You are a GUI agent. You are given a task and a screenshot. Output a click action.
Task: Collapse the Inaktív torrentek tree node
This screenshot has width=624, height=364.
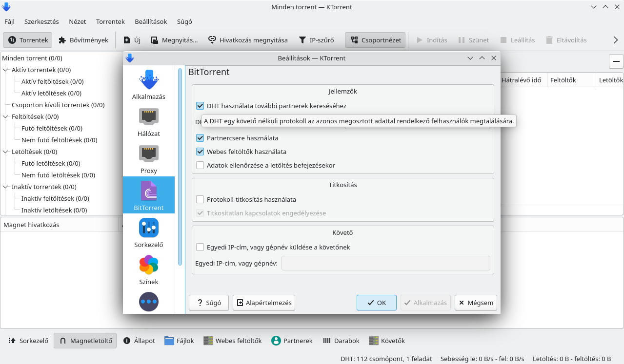[x=6, y=187]
